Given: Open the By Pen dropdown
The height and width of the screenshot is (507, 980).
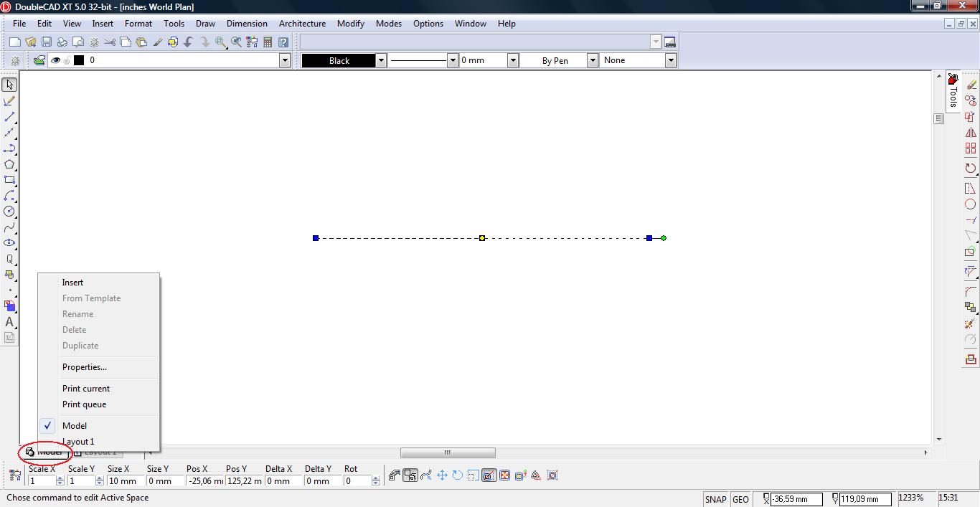Looking at the screenshot, I should click(593, 60).
